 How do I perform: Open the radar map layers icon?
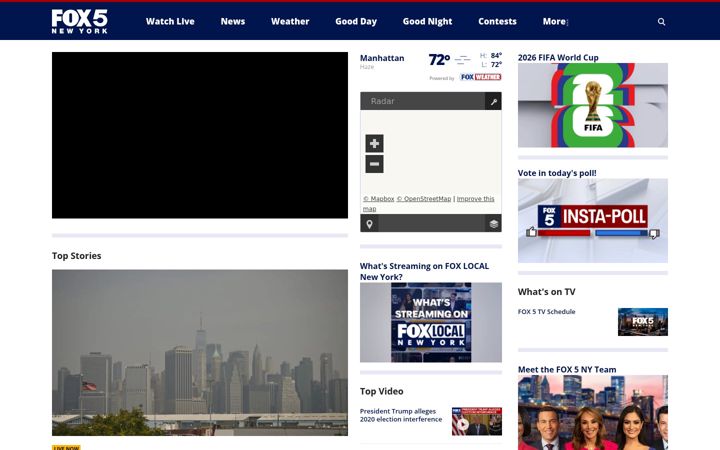[494, 224]
